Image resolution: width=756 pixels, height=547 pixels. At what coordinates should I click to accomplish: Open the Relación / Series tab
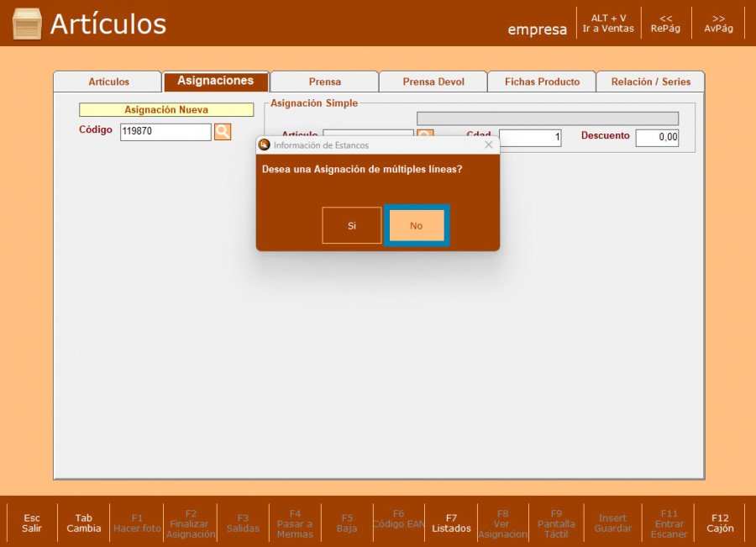tap(650, 82)
